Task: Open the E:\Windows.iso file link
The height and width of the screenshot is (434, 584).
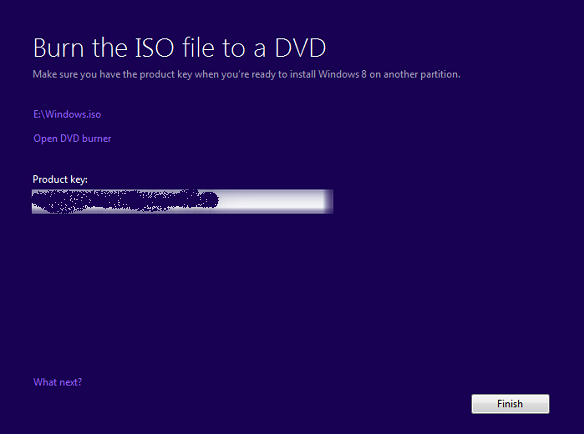Action: [67, 114]
